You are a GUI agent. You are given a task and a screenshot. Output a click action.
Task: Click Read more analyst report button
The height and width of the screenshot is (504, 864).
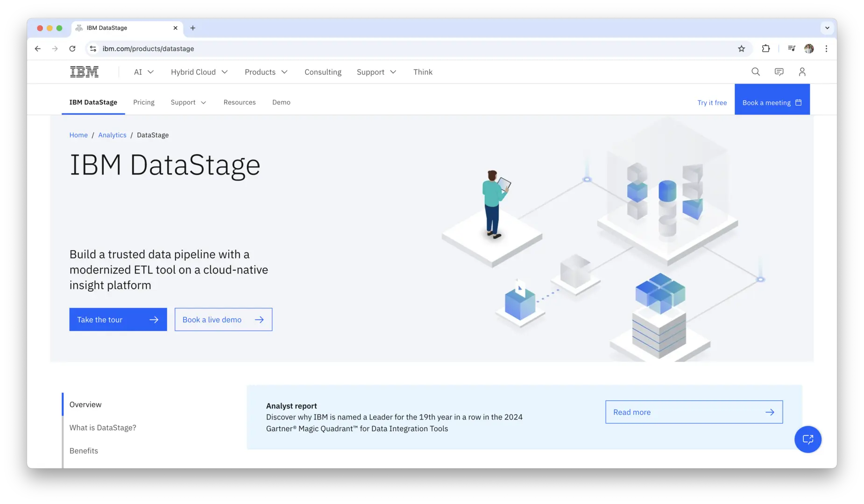coord(694,412)
